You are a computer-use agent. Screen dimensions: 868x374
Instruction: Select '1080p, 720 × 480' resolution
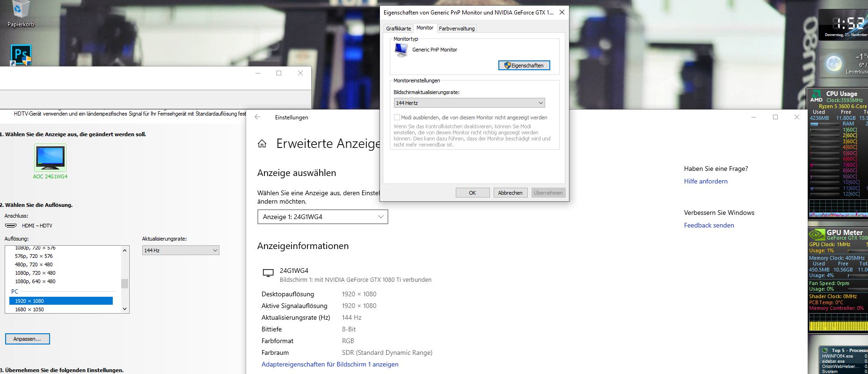click(x=35, y=273)
